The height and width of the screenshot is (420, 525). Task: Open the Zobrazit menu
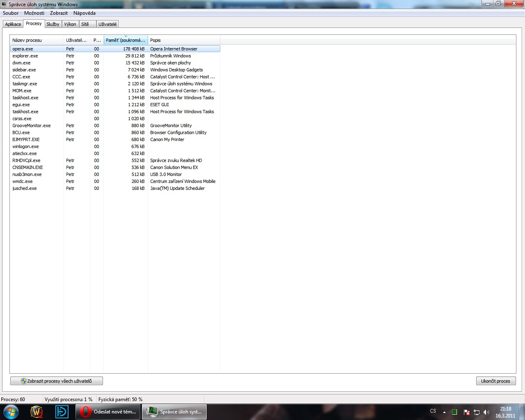tap(59, 13)
